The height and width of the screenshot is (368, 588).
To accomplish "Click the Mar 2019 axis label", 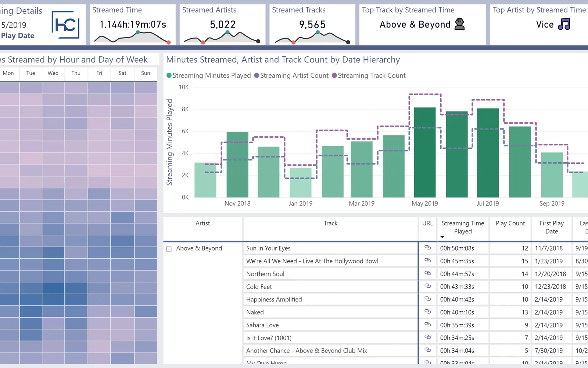I will coord(362,204).
